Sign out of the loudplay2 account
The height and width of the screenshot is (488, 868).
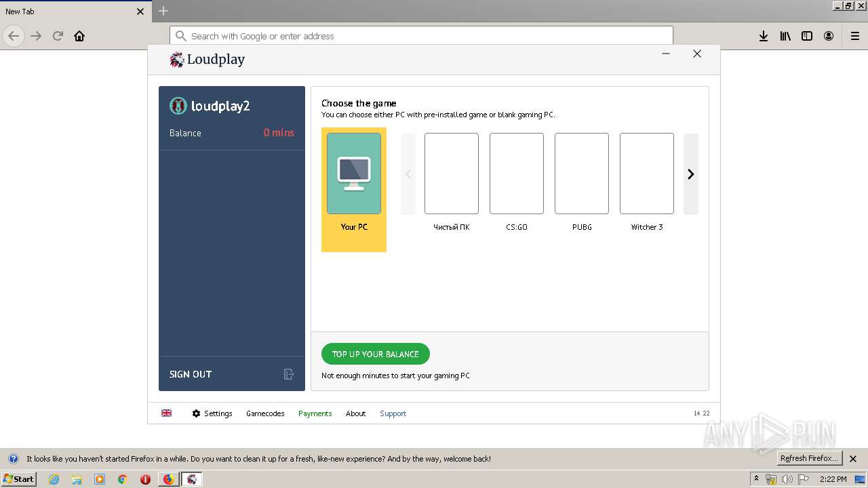point(191,374)
